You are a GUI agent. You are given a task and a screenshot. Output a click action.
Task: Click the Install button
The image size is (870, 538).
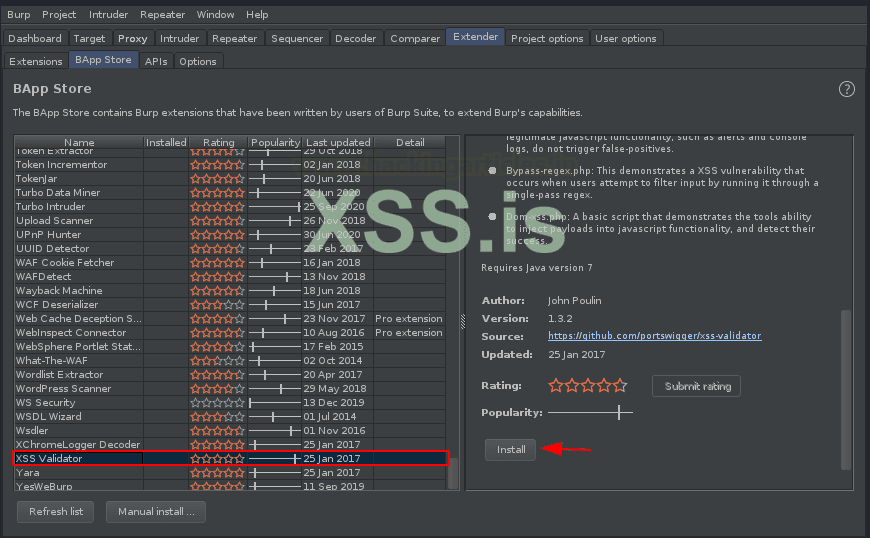point(510,449)
